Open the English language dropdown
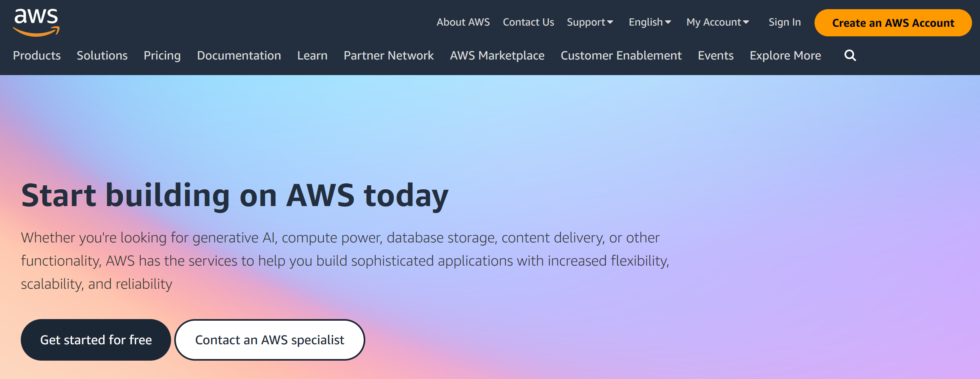This screenshot has width=980, height=379. click(x=649, y=22)
